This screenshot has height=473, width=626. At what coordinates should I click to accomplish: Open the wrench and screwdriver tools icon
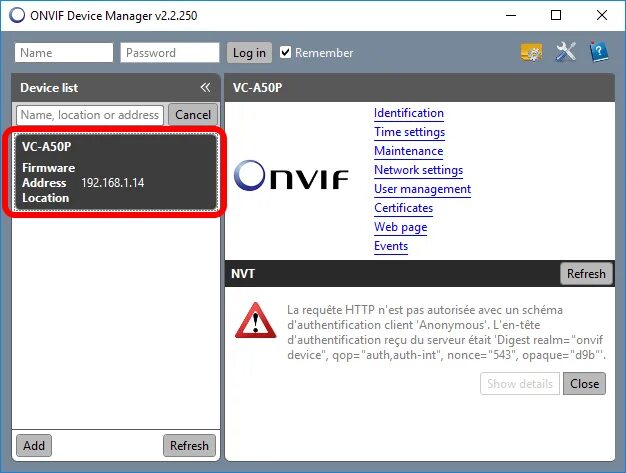click(566, 52)
